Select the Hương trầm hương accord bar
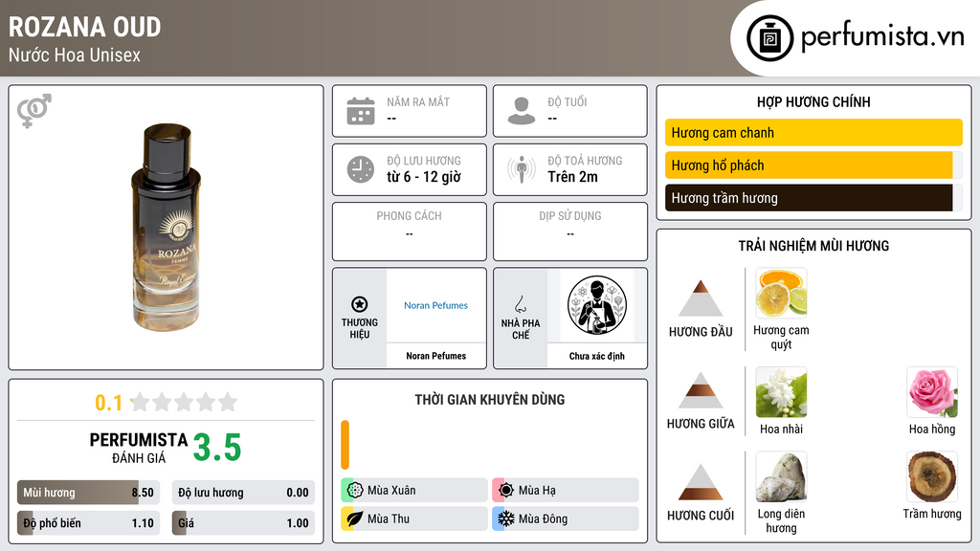This screenshot has height=551, width=980. point(813,198)
